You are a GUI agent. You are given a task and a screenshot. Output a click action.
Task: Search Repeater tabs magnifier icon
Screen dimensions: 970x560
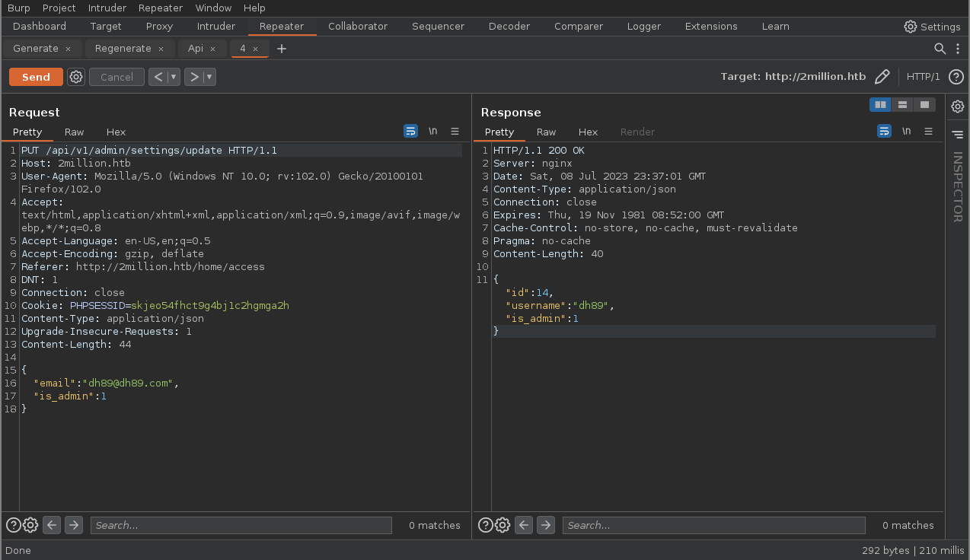941,49
